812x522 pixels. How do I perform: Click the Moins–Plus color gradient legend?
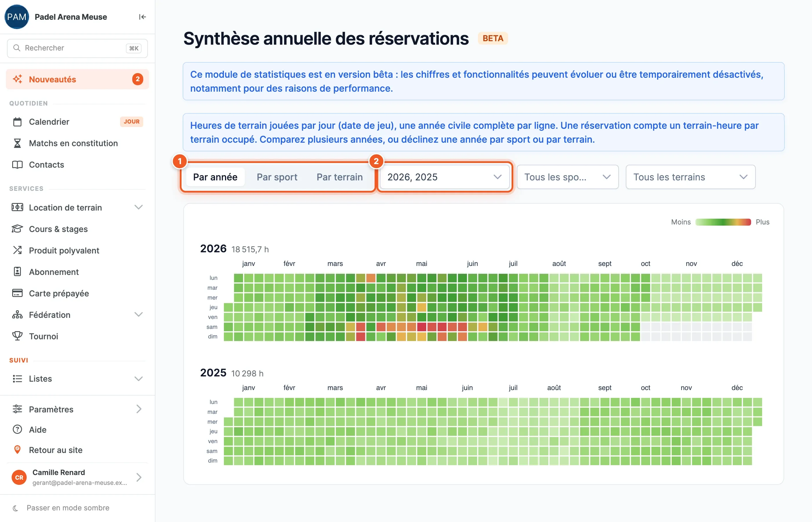(723, 222)
